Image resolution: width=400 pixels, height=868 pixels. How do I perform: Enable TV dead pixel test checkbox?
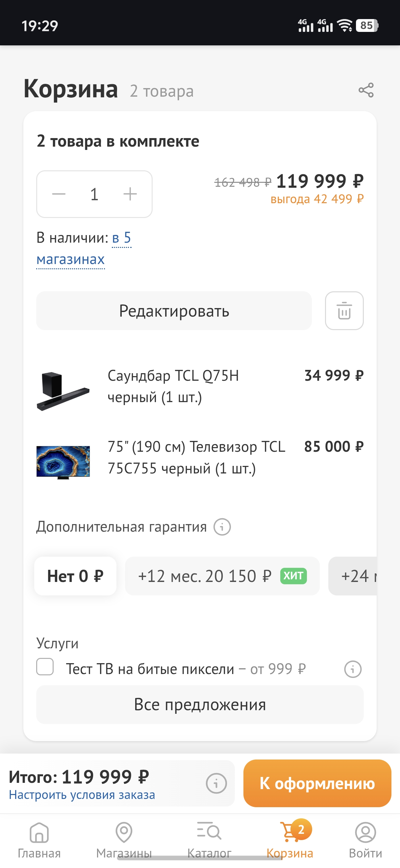tap(45, 667)
